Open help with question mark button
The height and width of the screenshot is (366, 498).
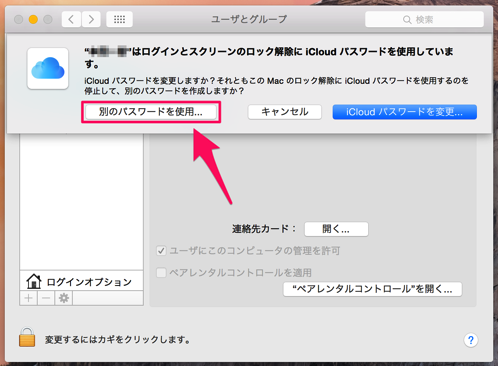tap(471, 340)
